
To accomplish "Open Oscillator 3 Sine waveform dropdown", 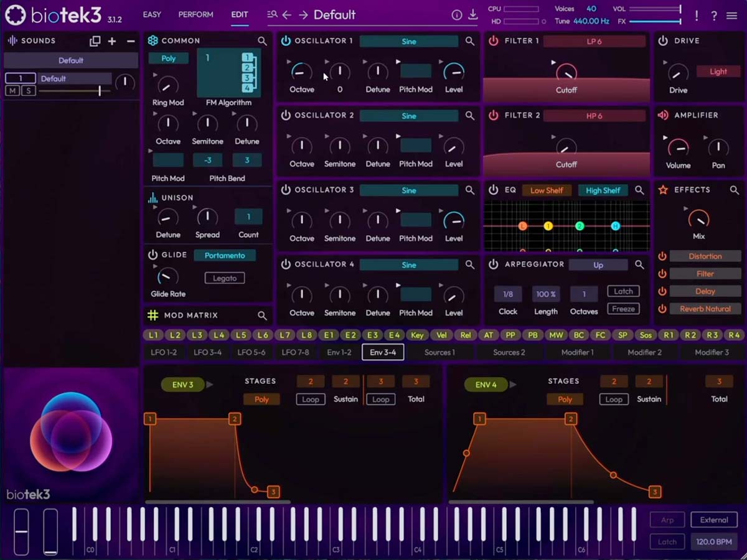I will [409, 190].
